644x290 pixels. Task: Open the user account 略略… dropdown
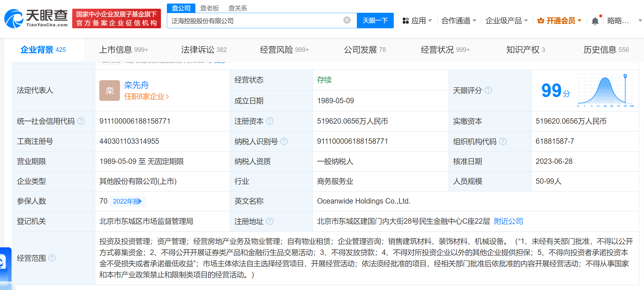click(x=640, y=21)
